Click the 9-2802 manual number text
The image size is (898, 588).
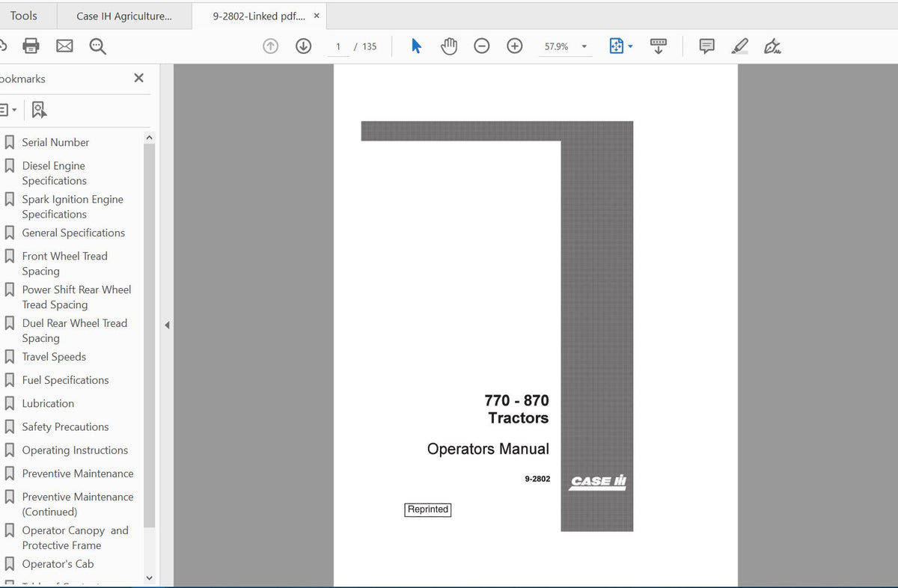point(537,479)
